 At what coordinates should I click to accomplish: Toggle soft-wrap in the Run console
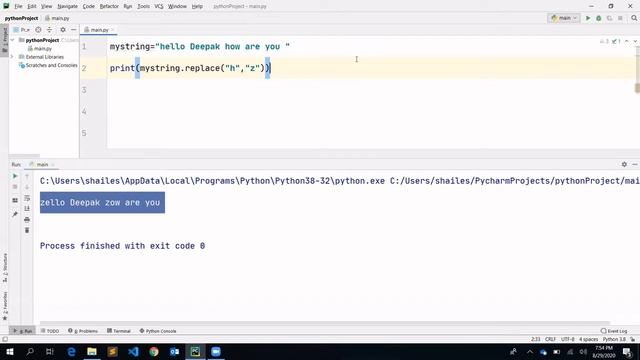pos(27,198)
